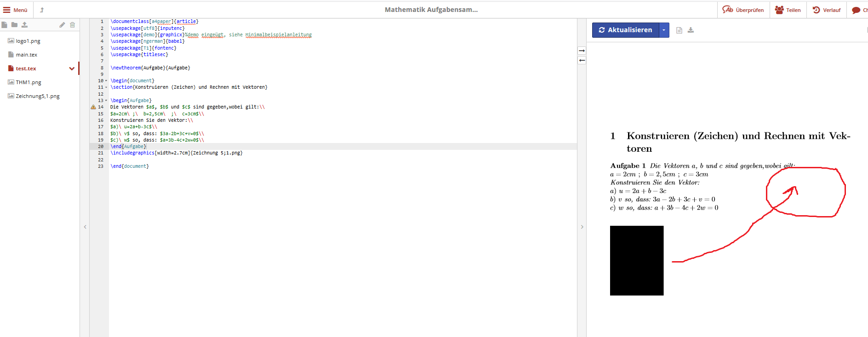Open the Überprüfen review panel

pyautogui.click(x=743, y=10)
